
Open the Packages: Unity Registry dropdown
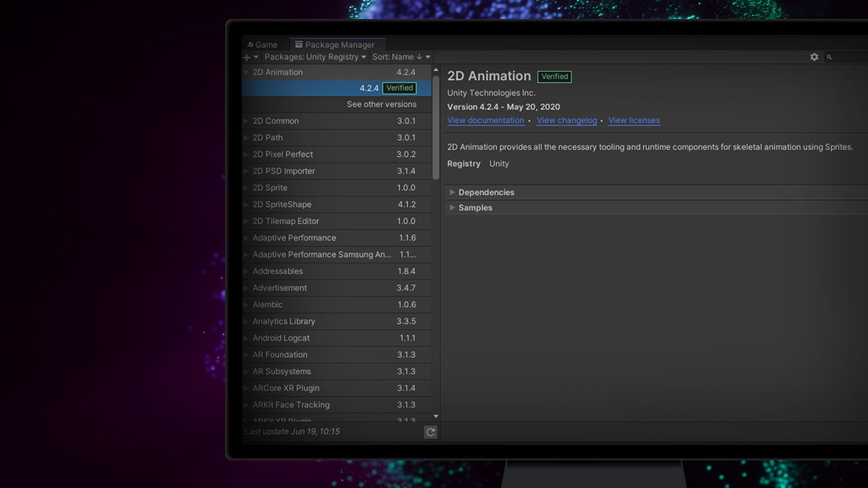[x=314, y=57]
